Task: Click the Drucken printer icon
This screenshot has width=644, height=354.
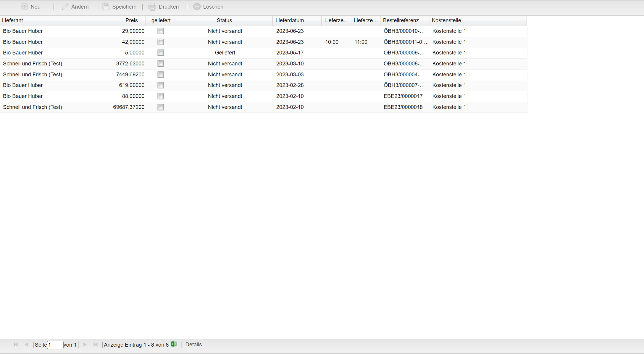Action: [x=152, y=7]
